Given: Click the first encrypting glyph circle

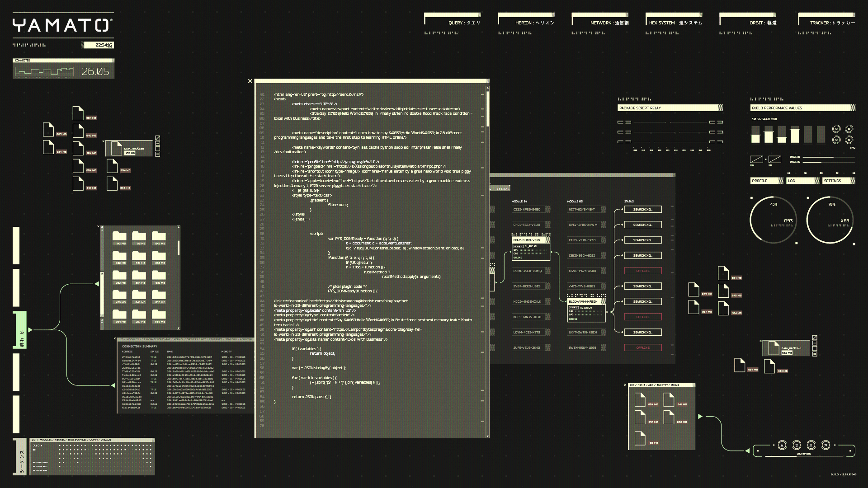Looking at the screenshot, I should click(782, 445).
